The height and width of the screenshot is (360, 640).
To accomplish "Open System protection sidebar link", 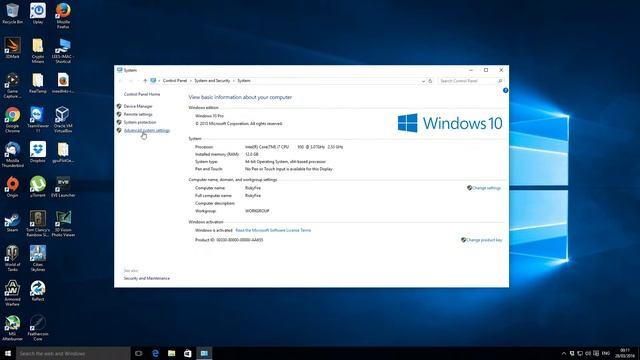I will tap(140, 122).
